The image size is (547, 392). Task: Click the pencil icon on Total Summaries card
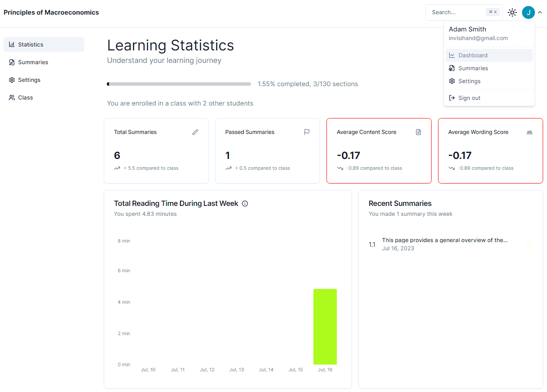pos(195,132)
